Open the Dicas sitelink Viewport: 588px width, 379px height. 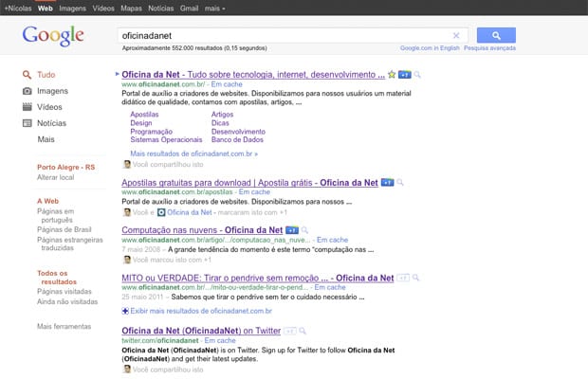coord(220,123)
